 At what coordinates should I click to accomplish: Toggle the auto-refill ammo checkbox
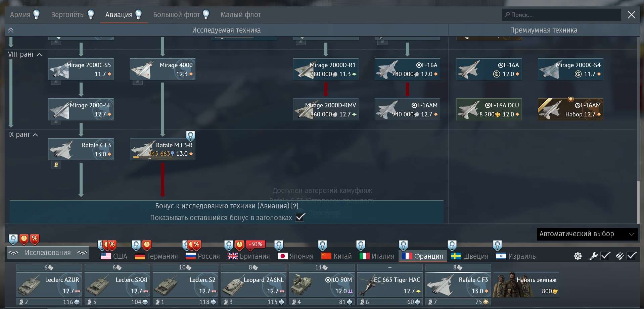632,256
